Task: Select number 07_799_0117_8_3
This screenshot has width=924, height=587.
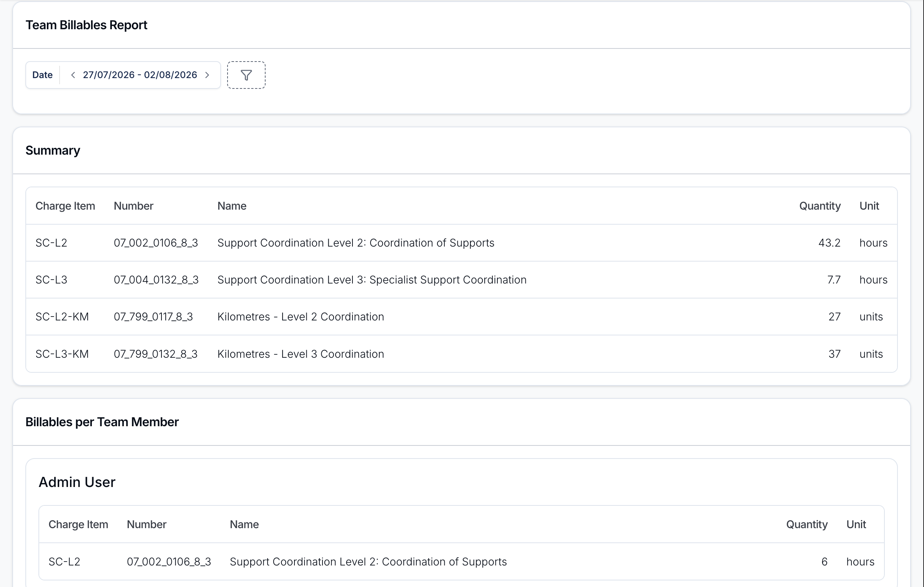Action: coord(153,317)
